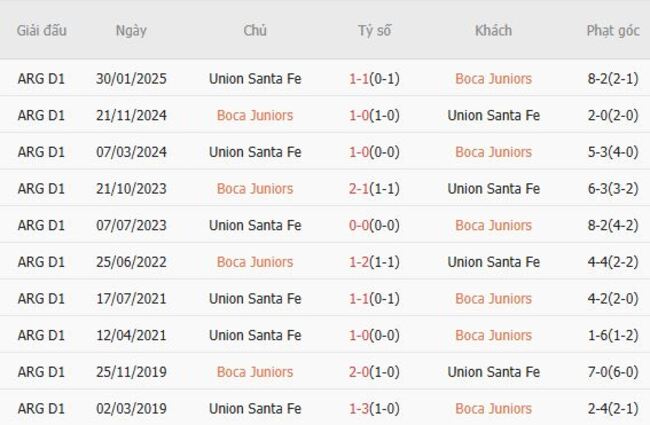Click the 0-0 score from 07/07/2023

coord(360,225)
